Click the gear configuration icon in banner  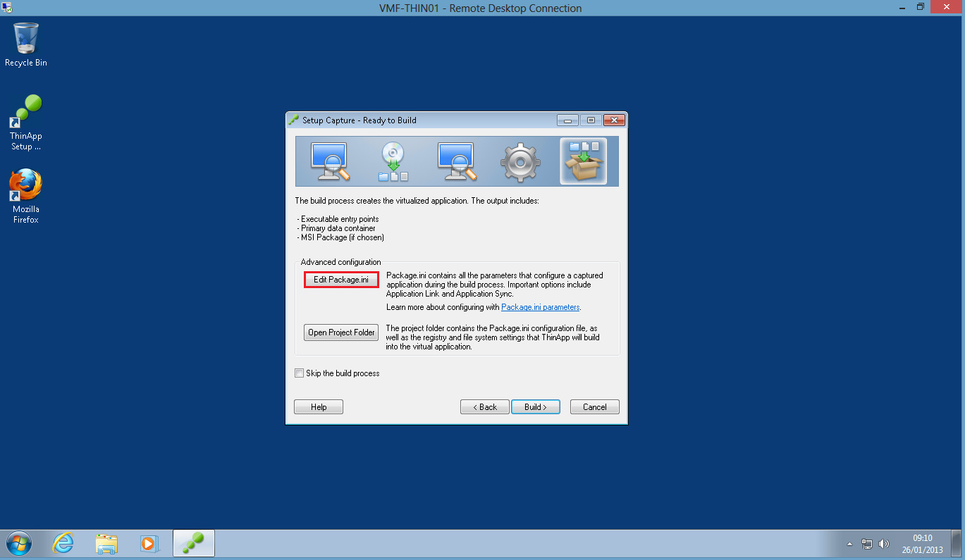520,161
